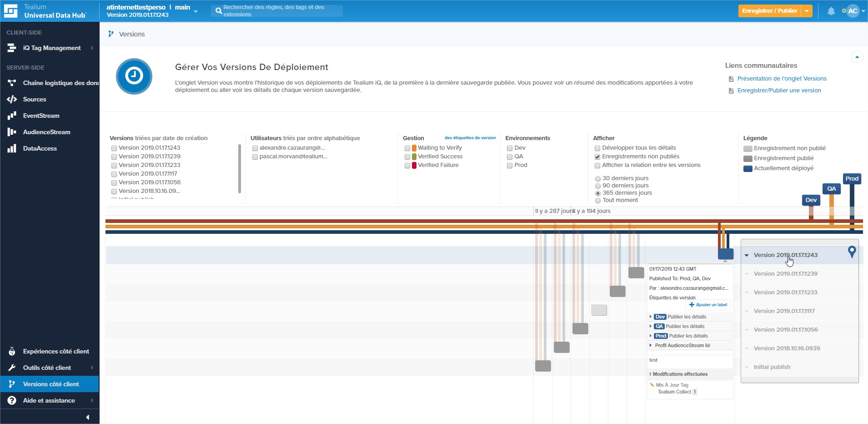
Task: Click the Tealium logo icon
Action: [x=11, y=11]
